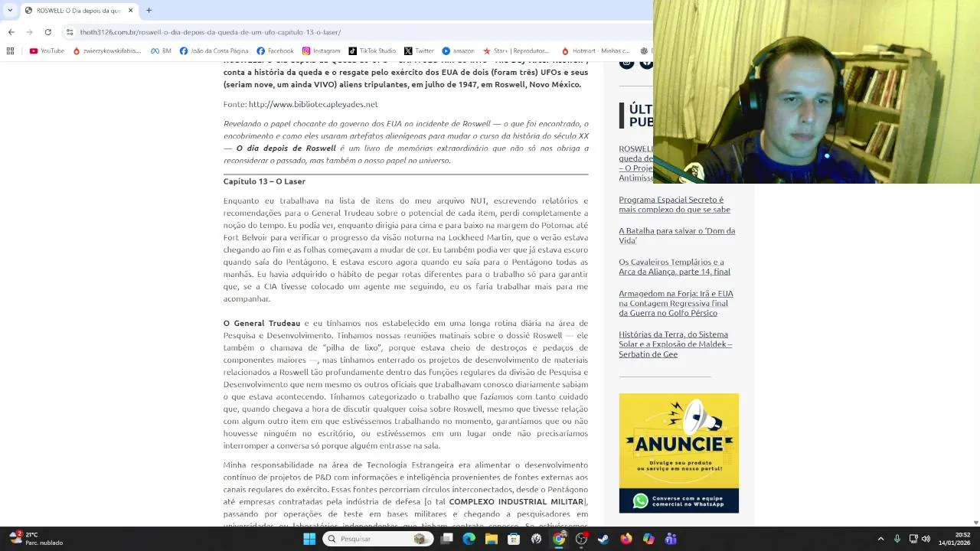The image size is (980, 551).
Task: Open the Hotmart bookmark
Action: (x=596, y=51)
